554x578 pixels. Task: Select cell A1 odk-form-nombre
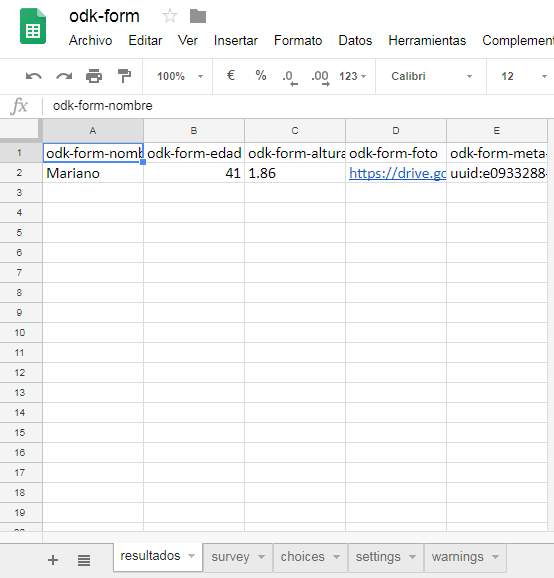(93, 153)
